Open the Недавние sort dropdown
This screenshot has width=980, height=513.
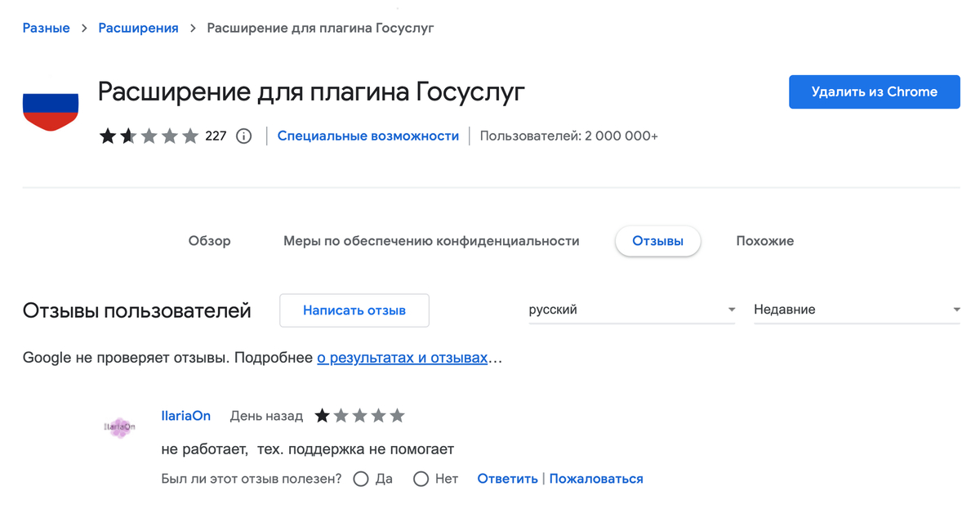coord(856,310)
